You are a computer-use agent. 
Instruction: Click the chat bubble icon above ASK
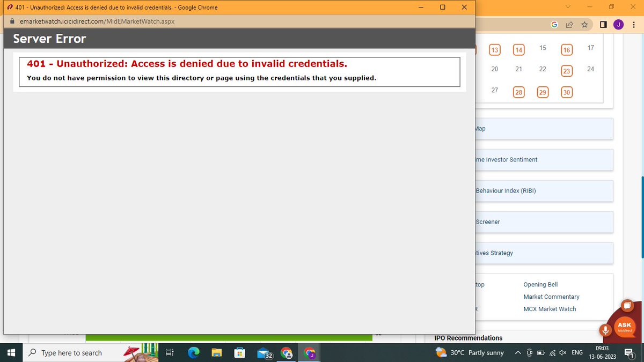[x=627, y=306]
